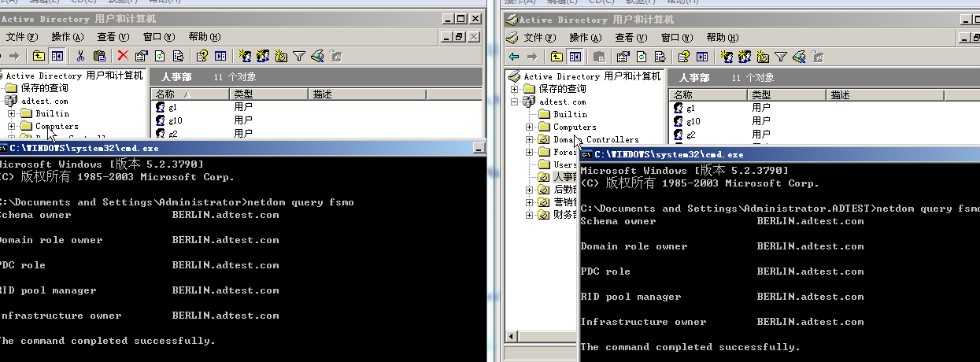Image resolution: width=980 pixels, height=362 pixels.
Task: Sort by 类型 column in left window
Action: click(268, 94)
